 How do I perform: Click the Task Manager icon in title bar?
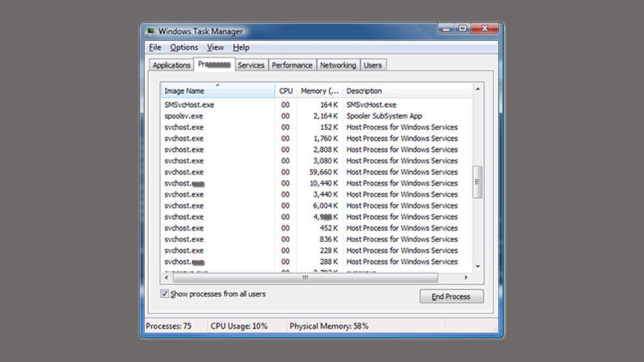pyautogui.click(x=151, y=31)
